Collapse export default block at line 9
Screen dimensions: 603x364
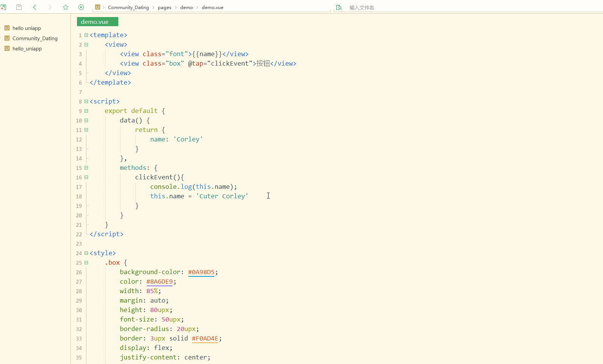click(x=86, y=111)
